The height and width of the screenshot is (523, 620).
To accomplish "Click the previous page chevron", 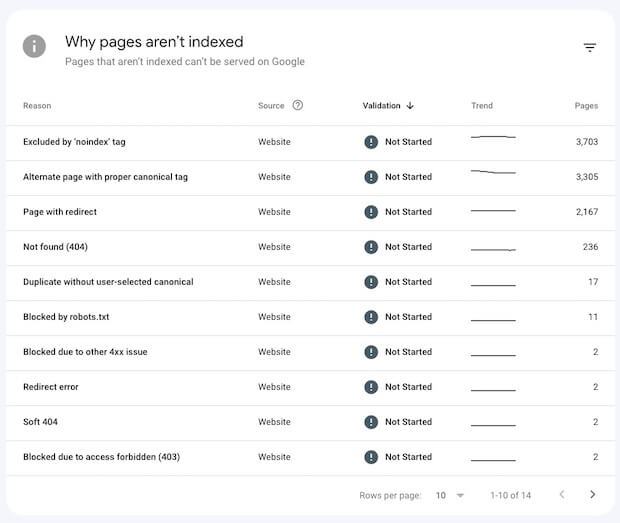I will click(x=561, y=495).
